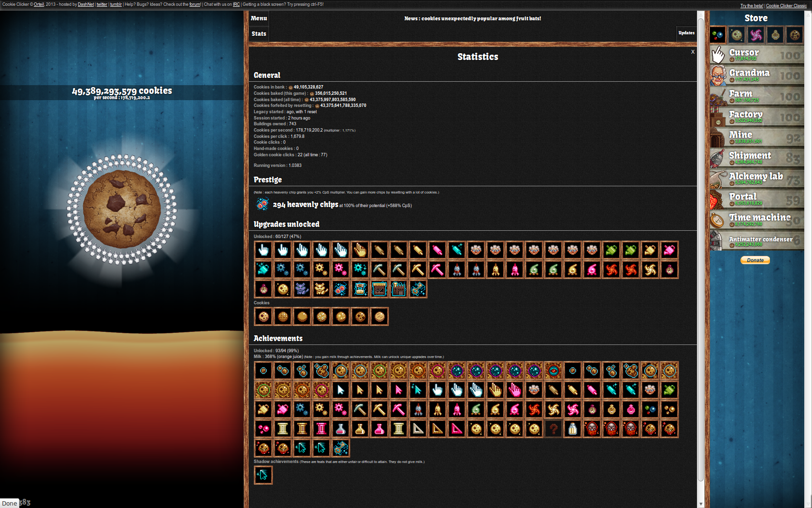Click the locked question mark achievement

(x=553, y=429)
